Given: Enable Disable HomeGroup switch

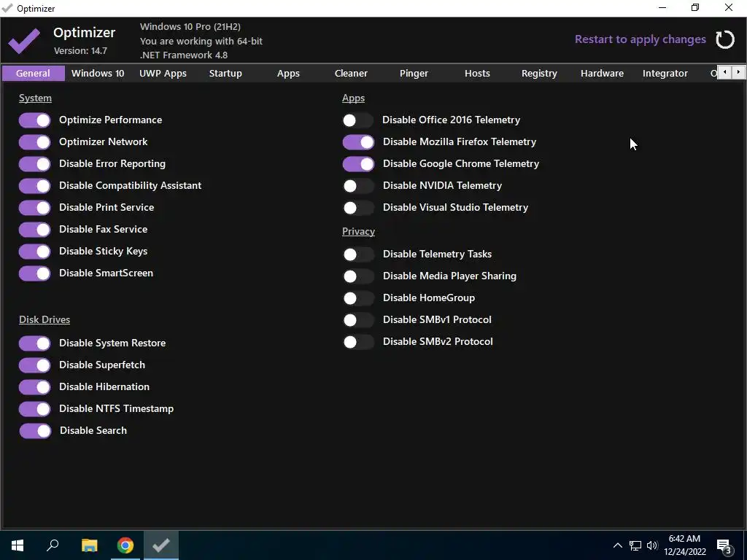Looking at the screenshot, I should (x=358, y=298).
